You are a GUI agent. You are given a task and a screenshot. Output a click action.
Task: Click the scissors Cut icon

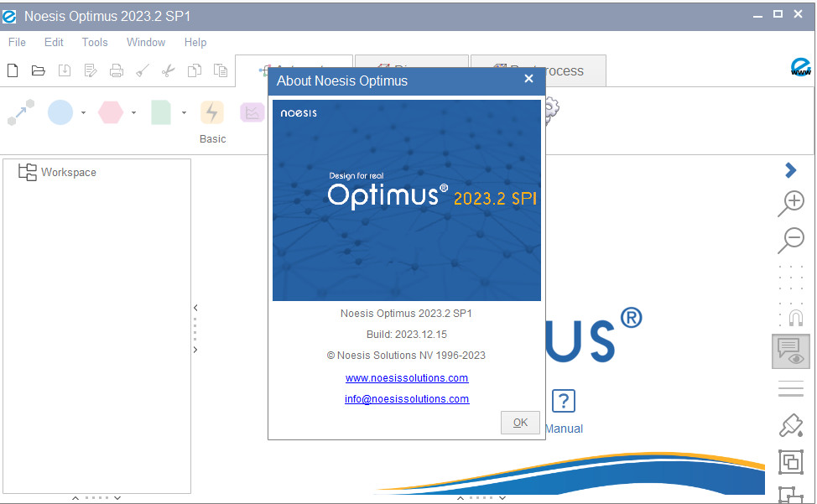pyautogui.click(x=168, y=70)
